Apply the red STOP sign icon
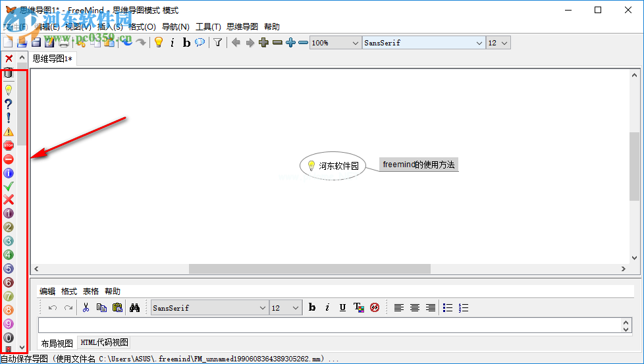 point(9,145)
